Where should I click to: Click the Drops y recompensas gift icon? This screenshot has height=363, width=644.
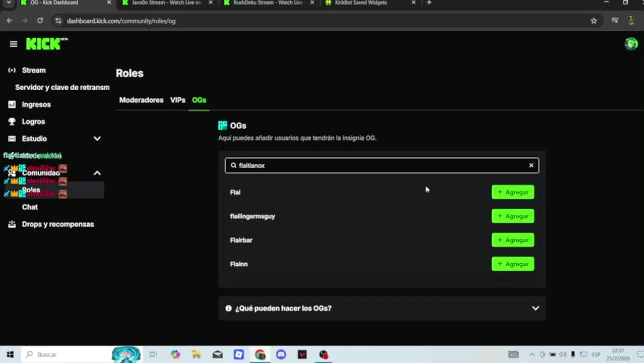click(12, 224)
